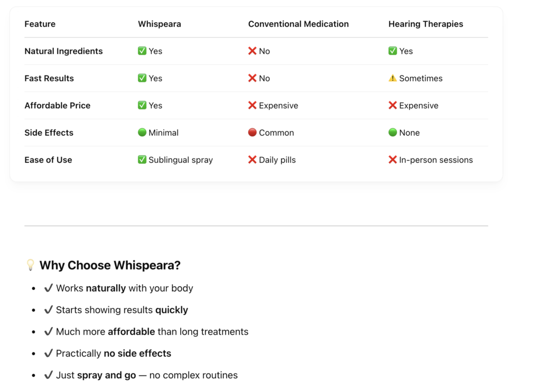Click the bold 'no side effects' text
The image size is (541, 392).
click(x=137, y=353)
